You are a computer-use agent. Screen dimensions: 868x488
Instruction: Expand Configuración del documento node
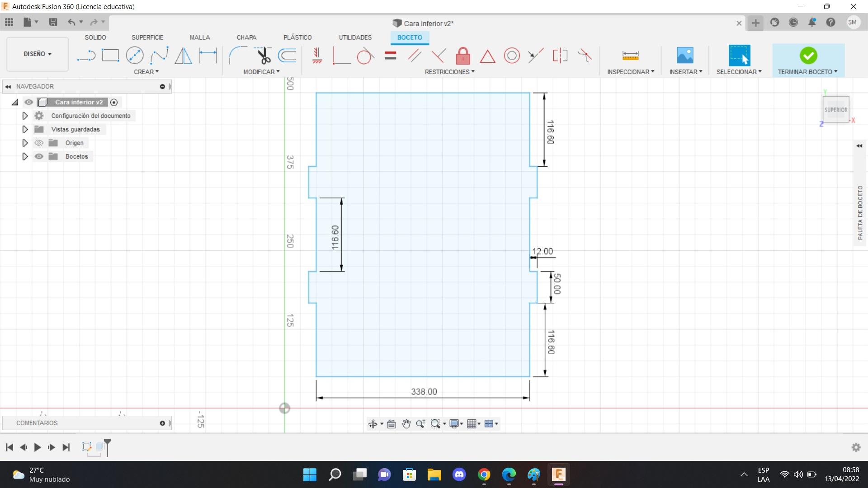tap(25, 116)
